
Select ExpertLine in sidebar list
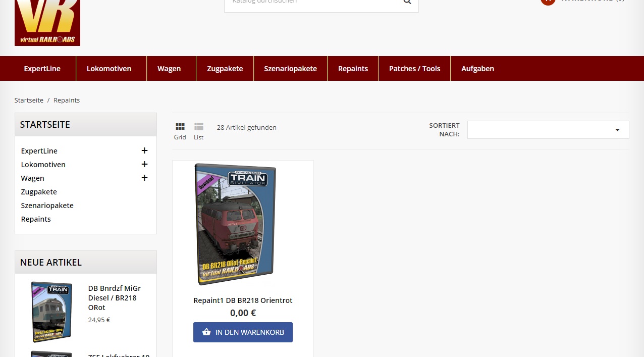click(x=39, y=151)
